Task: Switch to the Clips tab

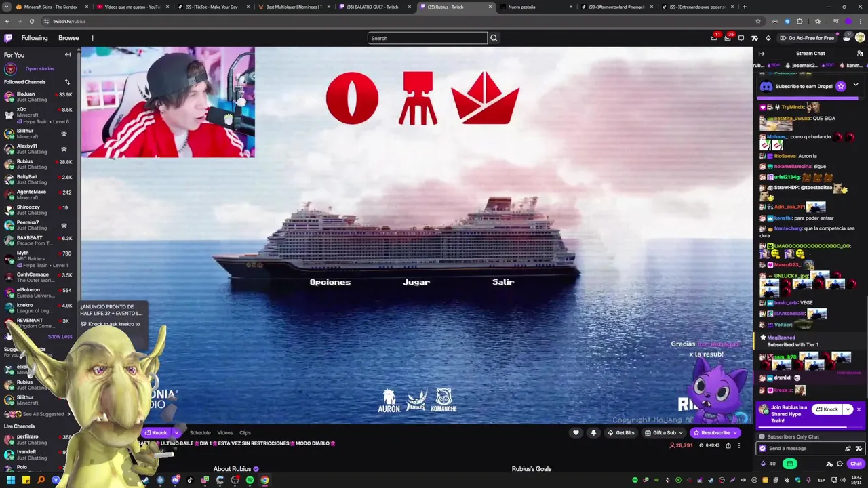Action: point(245,433)
